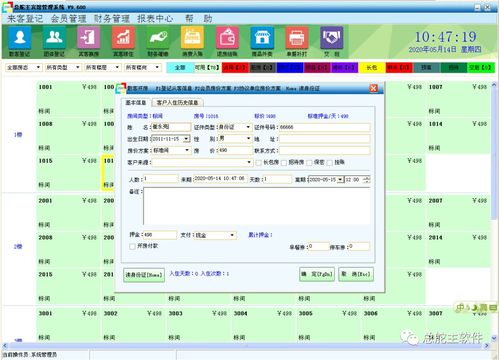Open 会员管理 menu
499x360 pixels.
coord(68,19)
